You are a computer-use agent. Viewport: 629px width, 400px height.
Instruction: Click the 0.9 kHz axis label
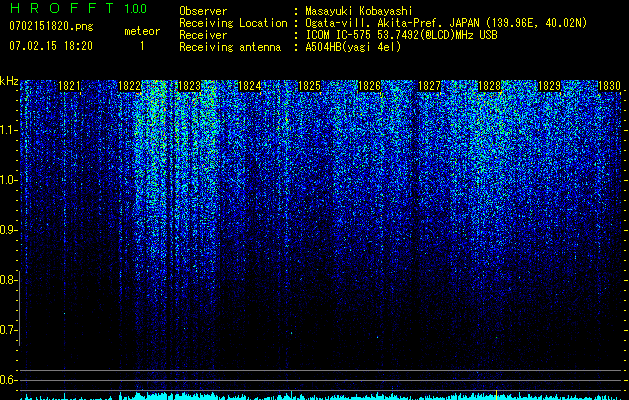[7, 230]
